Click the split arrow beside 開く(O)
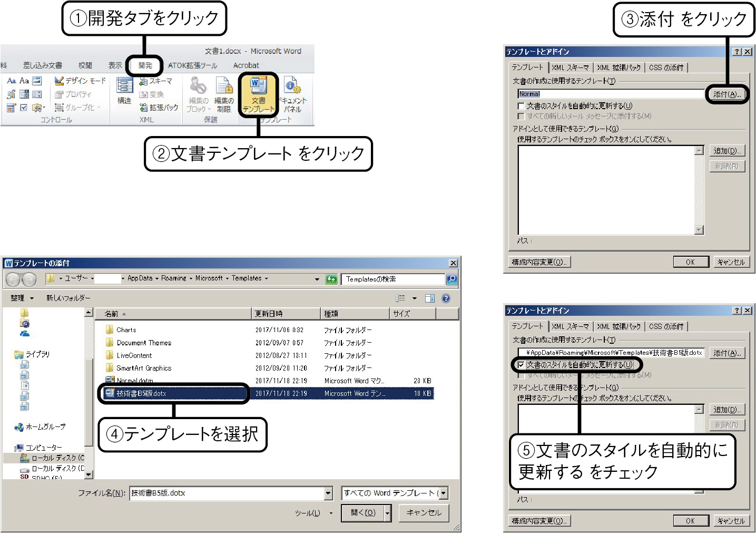 (388, 513)
